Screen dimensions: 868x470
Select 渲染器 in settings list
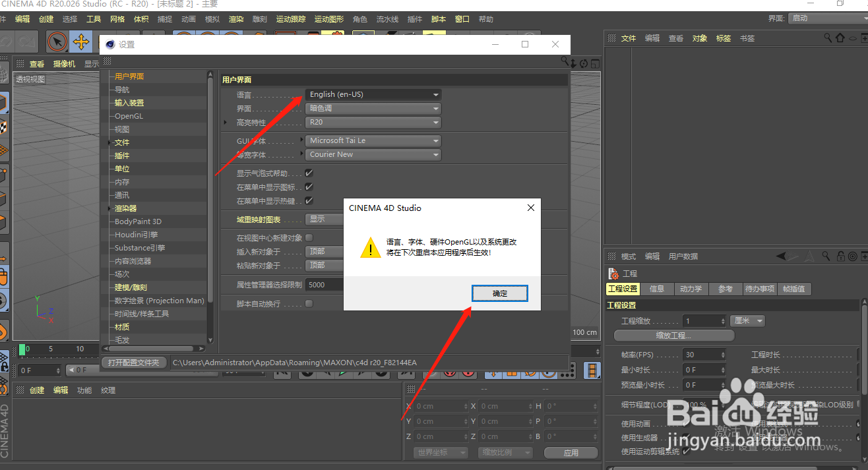tap(125, 208)
